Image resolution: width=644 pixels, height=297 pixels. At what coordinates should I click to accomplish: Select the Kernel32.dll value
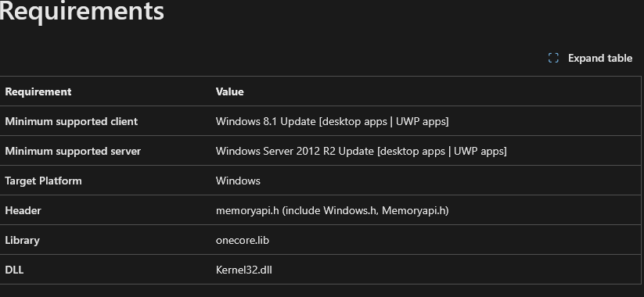(244, 270)
